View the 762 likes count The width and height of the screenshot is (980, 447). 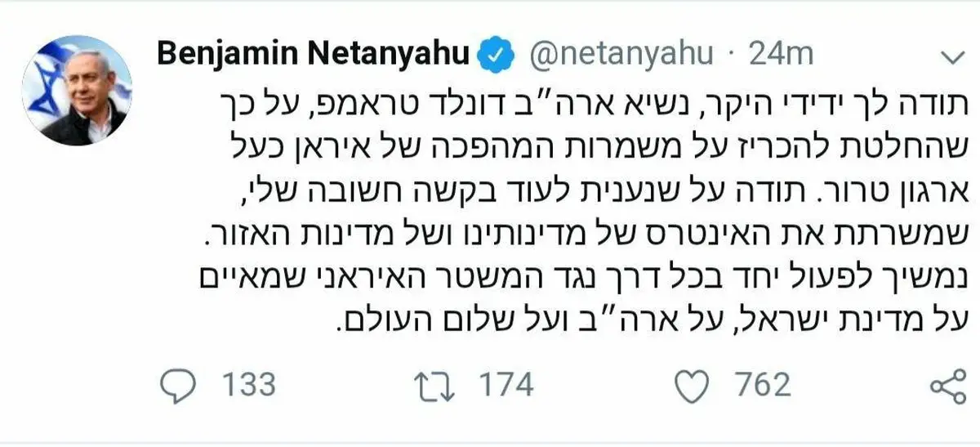(762, 385)
